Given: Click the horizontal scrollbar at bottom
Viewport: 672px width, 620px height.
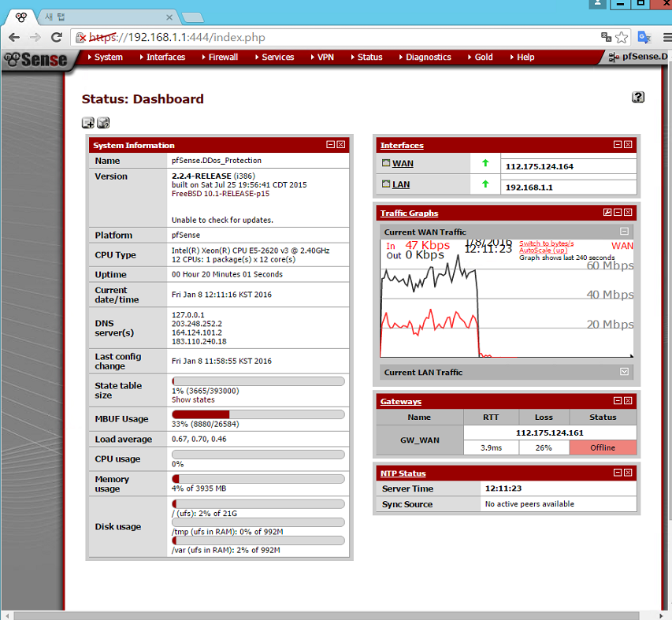Looking at the screenshot, I should [x=327, y=616].
